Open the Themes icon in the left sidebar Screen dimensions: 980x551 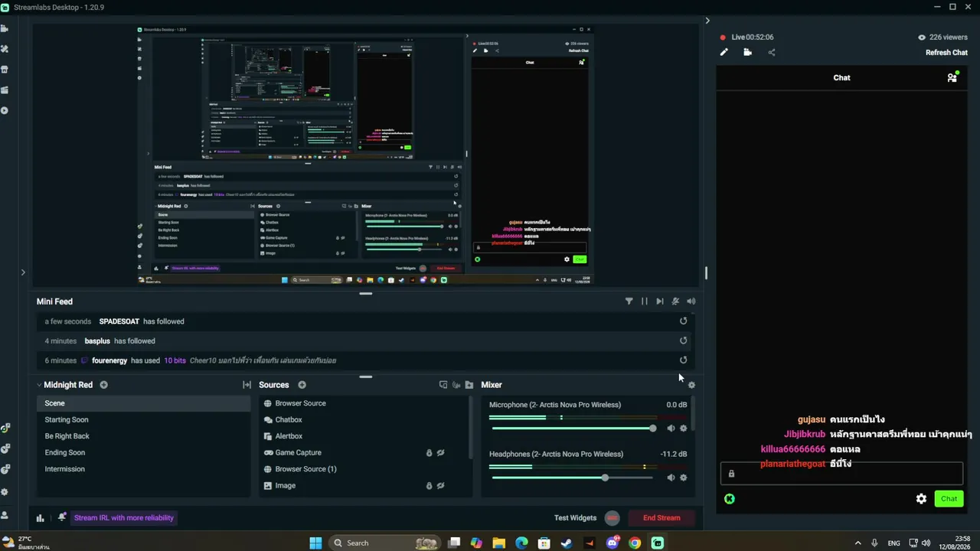point(4,49)
